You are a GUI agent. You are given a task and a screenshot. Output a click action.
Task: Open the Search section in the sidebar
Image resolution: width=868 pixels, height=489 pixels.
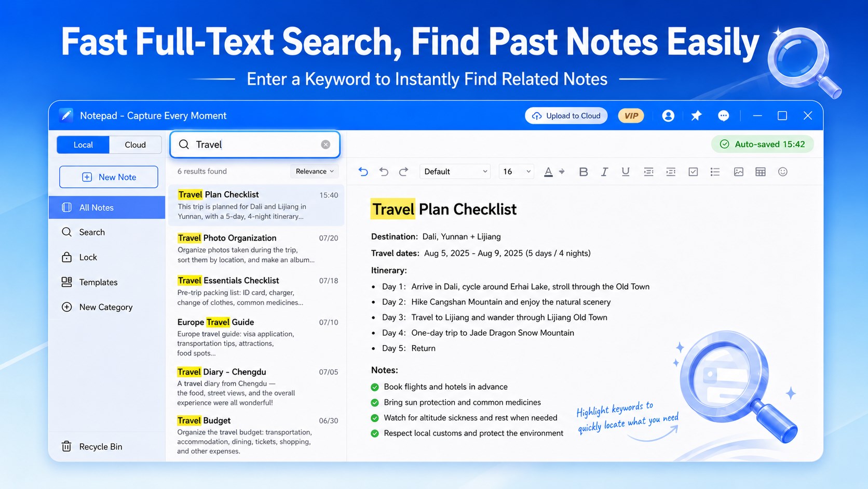click(107, 232)
